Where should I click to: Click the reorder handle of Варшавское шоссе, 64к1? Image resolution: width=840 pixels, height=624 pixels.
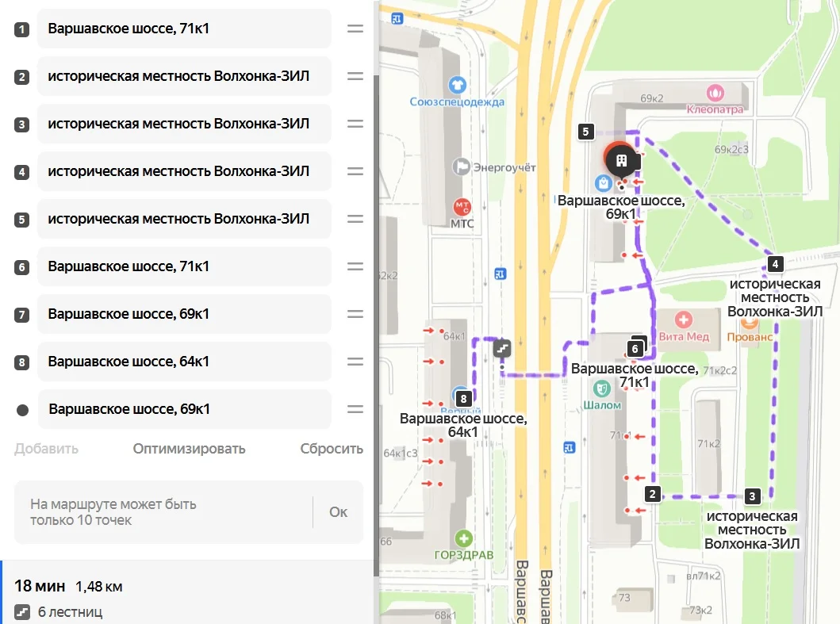(x=355, y=362)
